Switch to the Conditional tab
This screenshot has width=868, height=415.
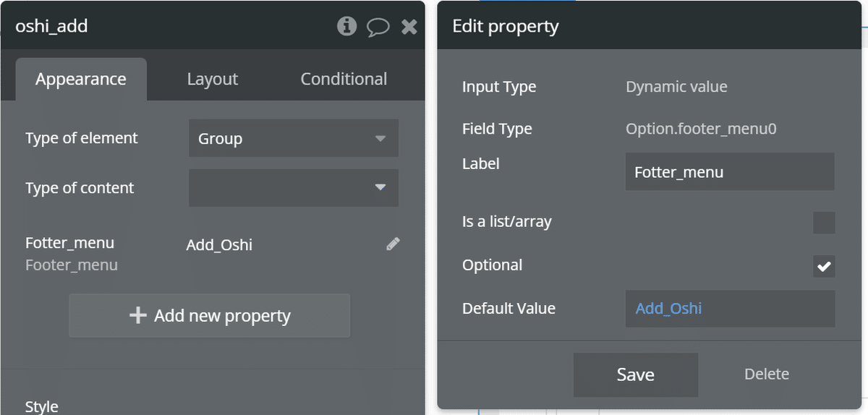pyautogui.click(x=344, y=79)
